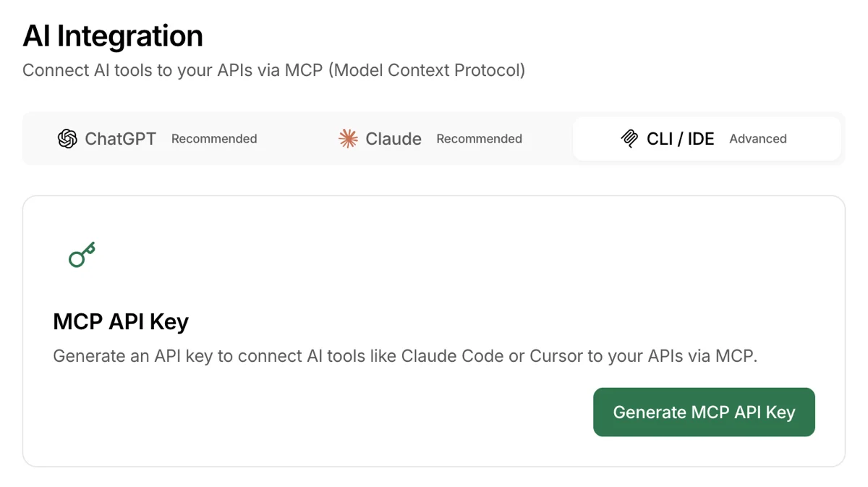Click the Recommended badge next to ChatGPT

[214, 138]
